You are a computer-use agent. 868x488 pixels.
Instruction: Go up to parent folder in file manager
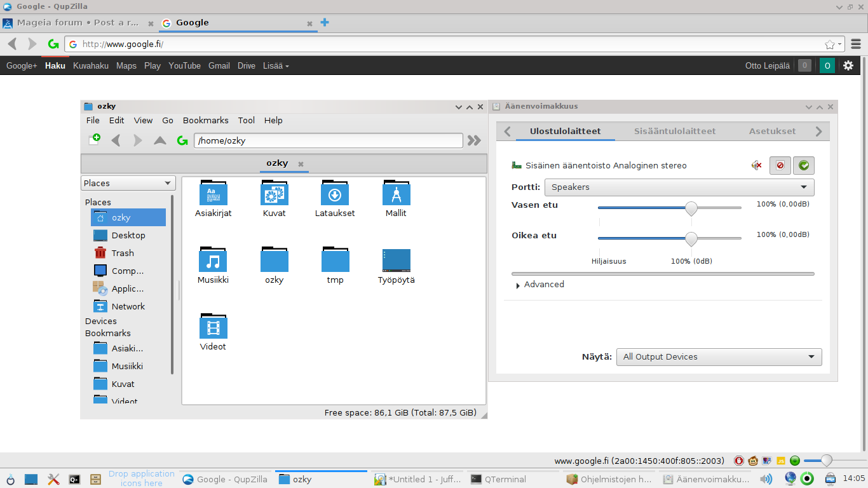(160, 140)
